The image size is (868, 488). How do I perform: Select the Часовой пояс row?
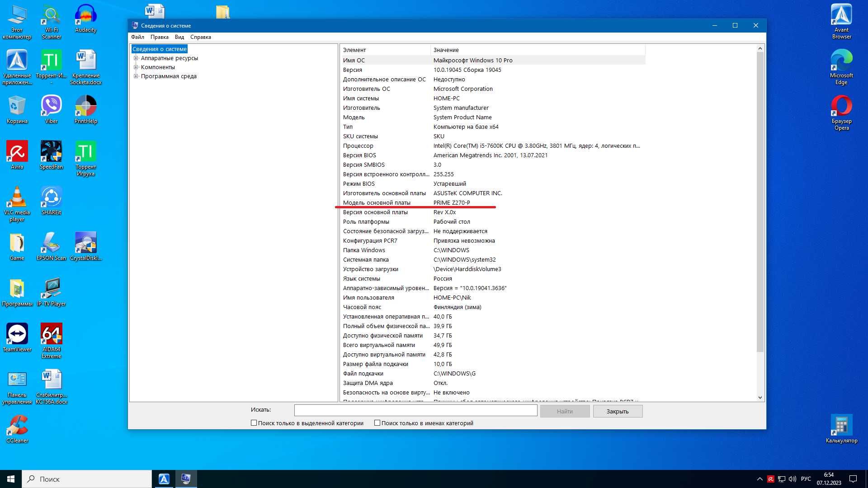click(x=492, y=307)
